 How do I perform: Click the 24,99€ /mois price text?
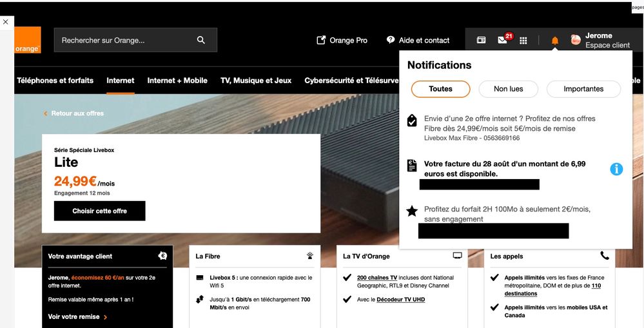[84, 182]
